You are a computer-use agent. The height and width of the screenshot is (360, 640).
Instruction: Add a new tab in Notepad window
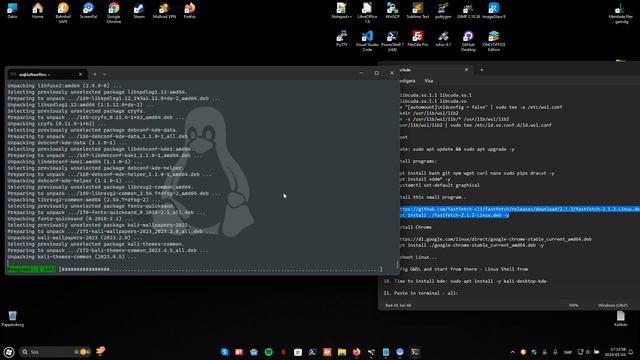[x=482, y=70]
